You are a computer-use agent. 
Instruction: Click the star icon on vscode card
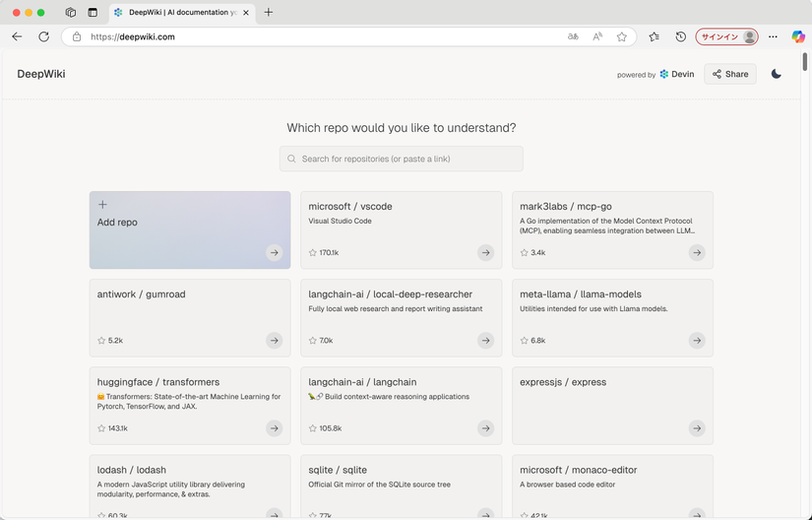coord(313,253)
